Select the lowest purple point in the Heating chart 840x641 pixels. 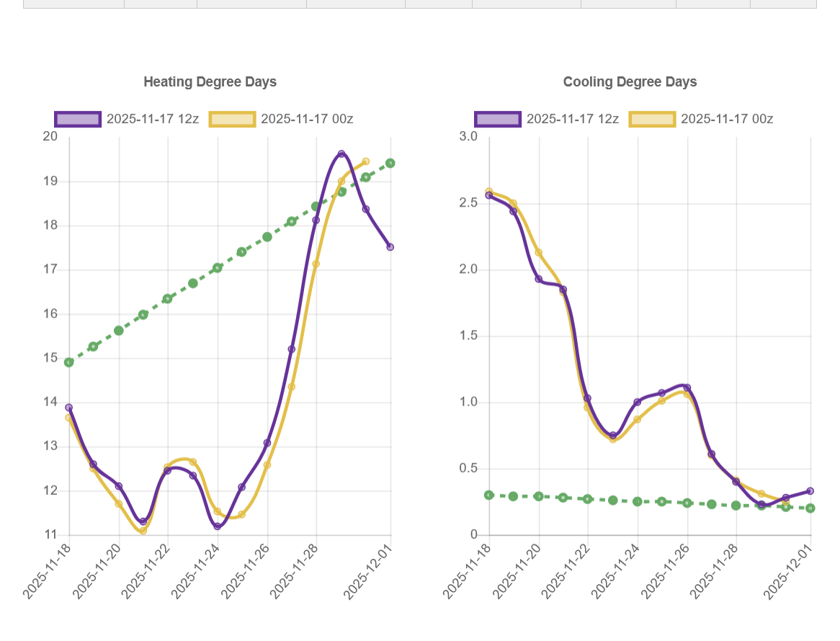coord(218,526)
